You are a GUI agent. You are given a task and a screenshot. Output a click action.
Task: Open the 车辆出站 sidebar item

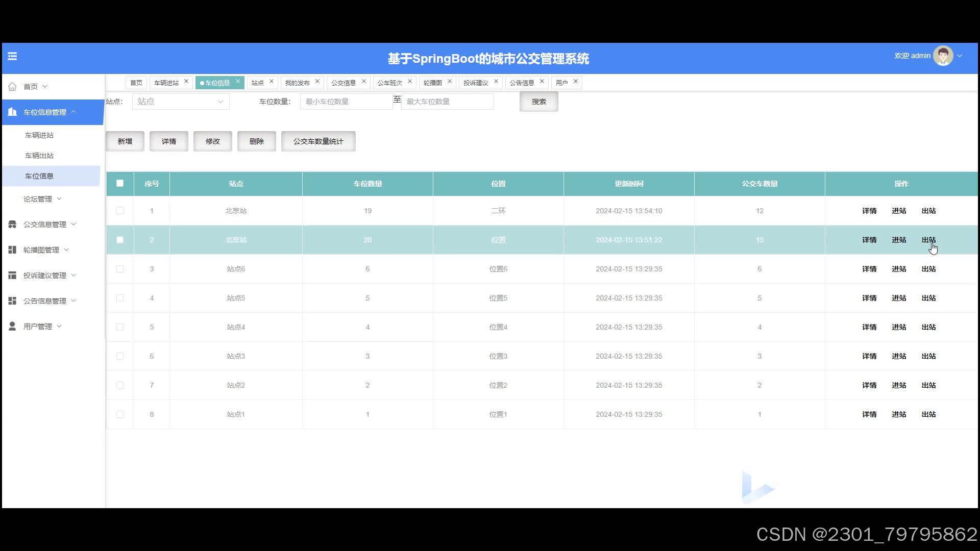[x=39, y=156]
